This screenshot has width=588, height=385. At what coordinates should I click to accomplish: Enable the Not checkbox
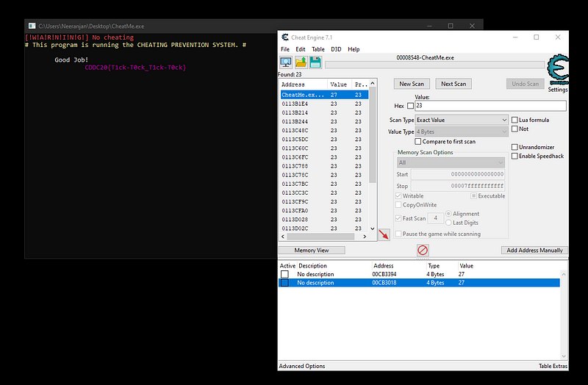pyautogui.click(x=515, y=129)
